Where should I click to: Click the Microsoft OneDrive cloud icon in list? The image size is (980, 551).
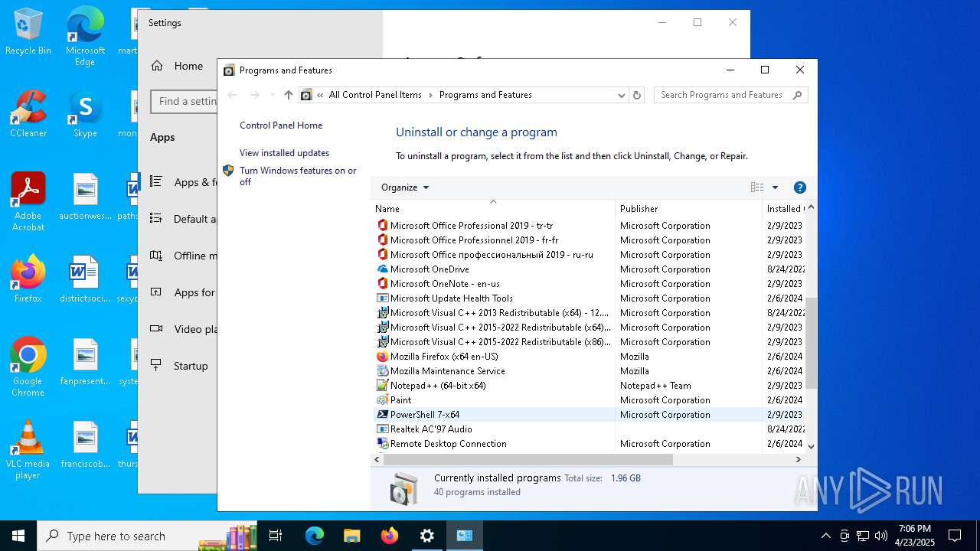[383, 269]
